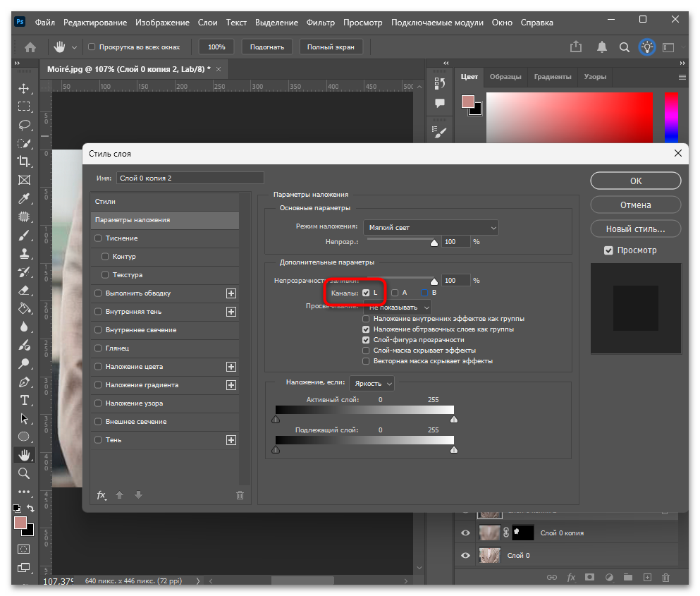Click the layer Имя text field
This screenshot has width=700, height=596.
coord(190,178)
